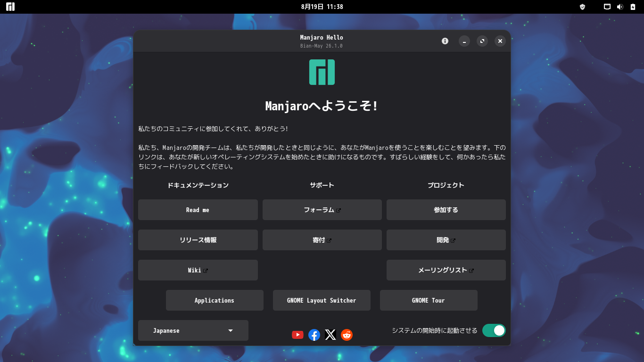Open the clock showing 8月19日 11:38
Screen dimensions: 644x362
[322, 7]
